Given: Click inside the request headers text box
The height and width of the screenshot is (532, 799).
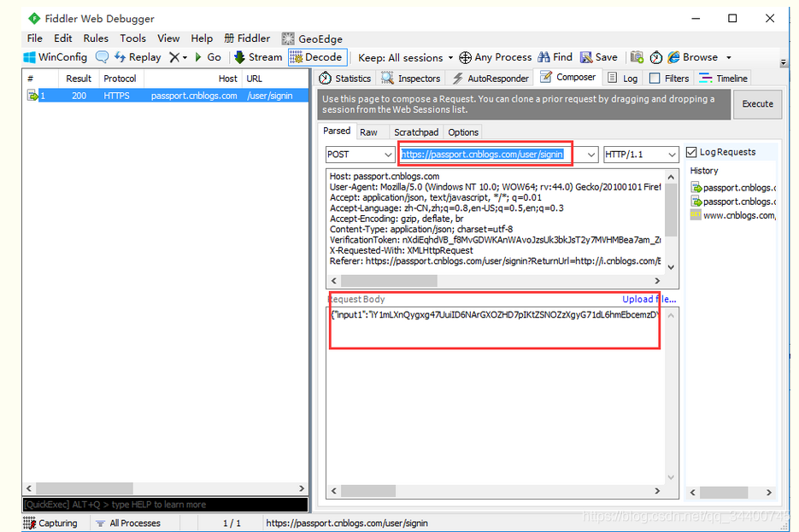Looking at the screenshot, I should click(496, 221).
